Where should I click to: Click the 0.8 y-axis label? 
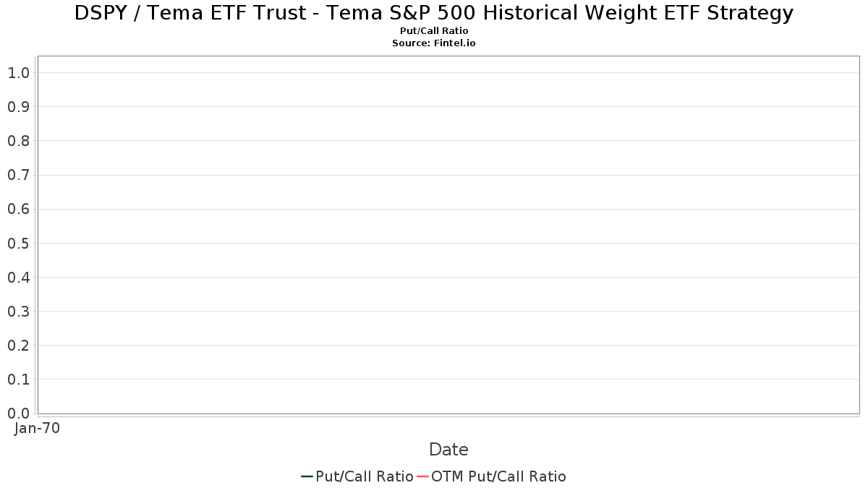18,141
